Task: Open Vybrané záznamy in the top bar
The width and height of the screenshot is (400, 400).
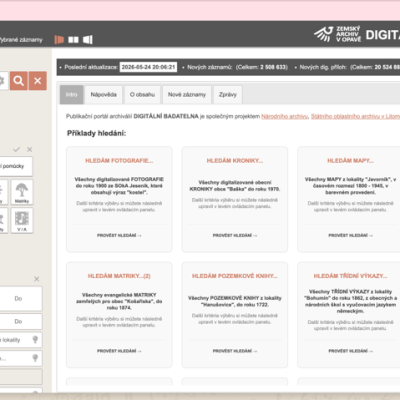Action: tap(21, 40)
